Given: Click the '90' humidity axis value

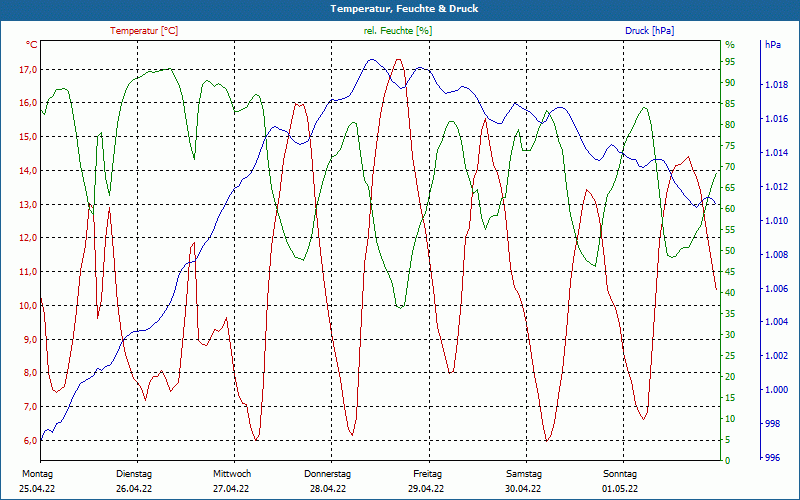Looking at the screenshot, I should click(x=730, y=83).
